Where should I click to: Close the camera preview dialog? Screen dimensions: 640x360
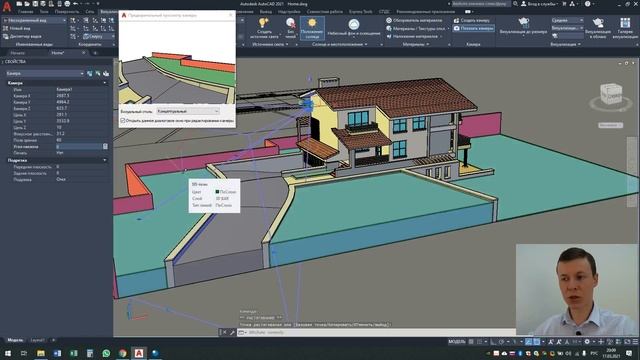tap(231, 15)
